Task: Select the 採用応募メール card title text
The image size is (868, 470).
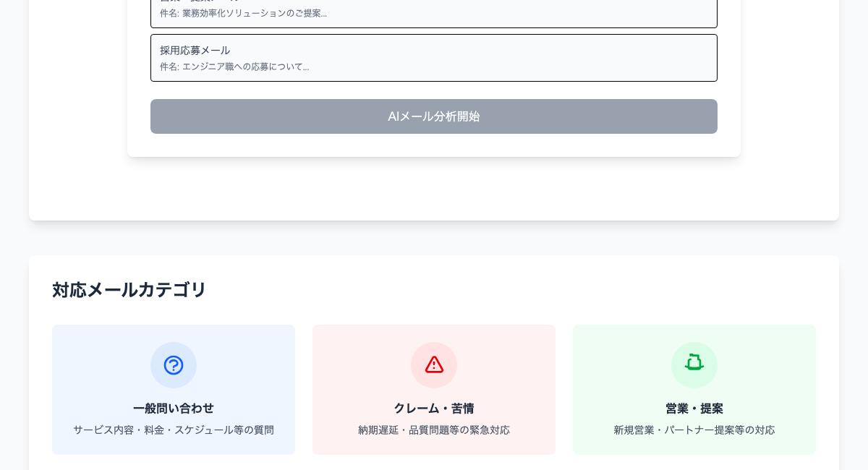Action: (195, 51)
